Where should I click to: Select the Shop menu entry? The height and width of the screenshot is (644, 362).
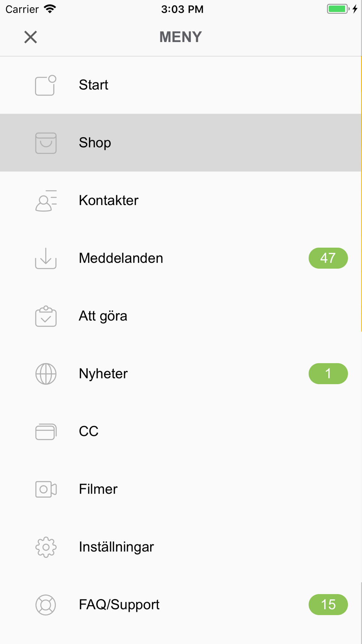(181, 143)
